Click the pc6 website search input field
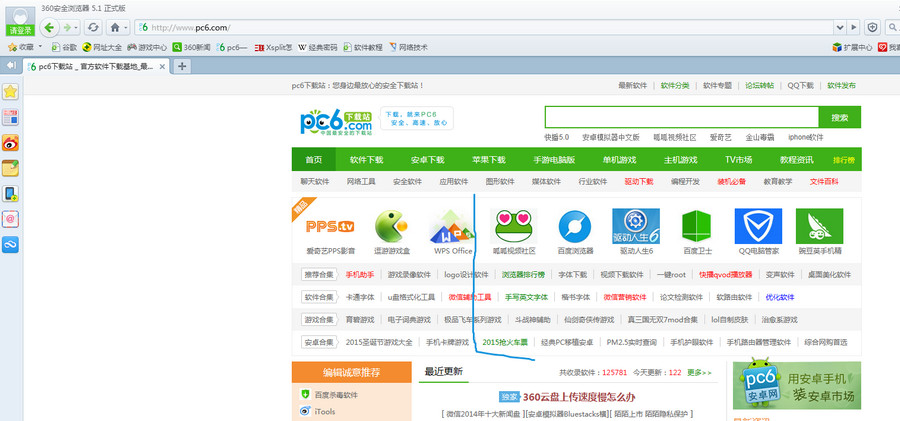Screen dimensions: 900x421 tap(681, 117)
